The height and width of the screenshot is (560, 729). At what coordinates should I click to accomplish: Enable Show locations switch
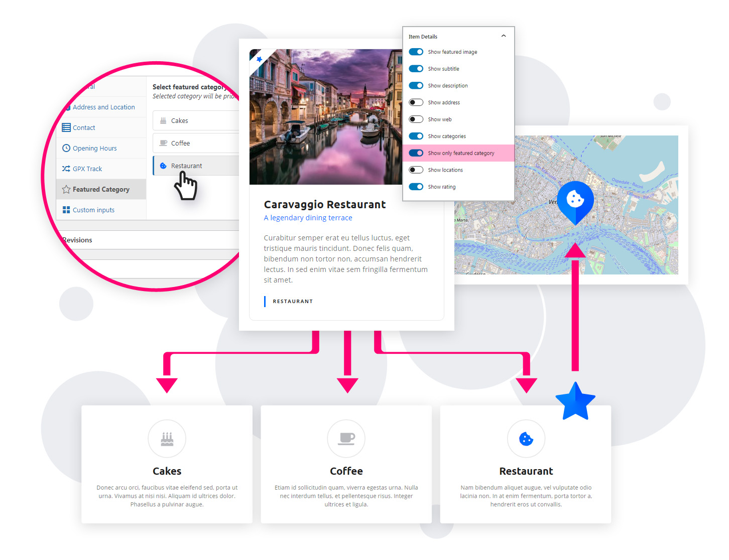[416, 170]
